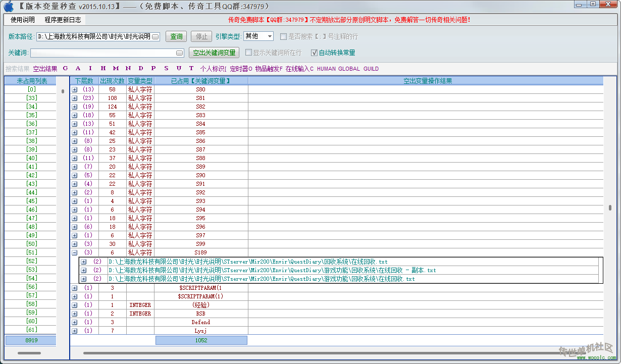Click the plus icon beside row S95
Image resolution: width=621 pixels, height=364 pixels.
click(75, 218)
